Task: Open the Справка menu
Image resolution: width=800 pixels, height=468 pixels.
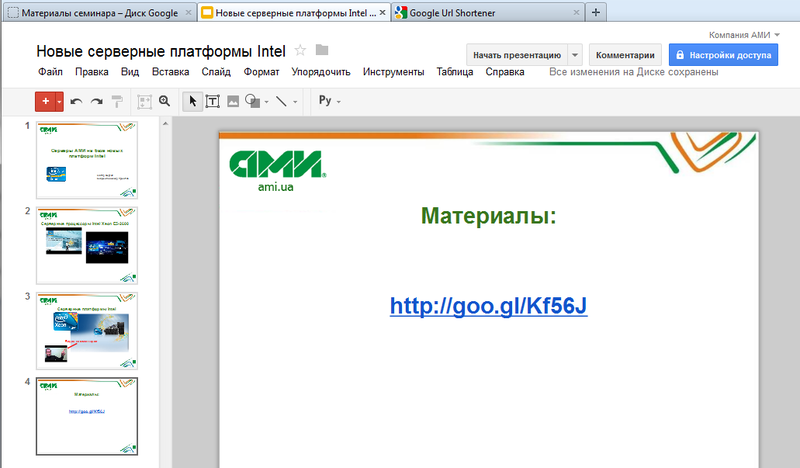Action: (505, 72)
